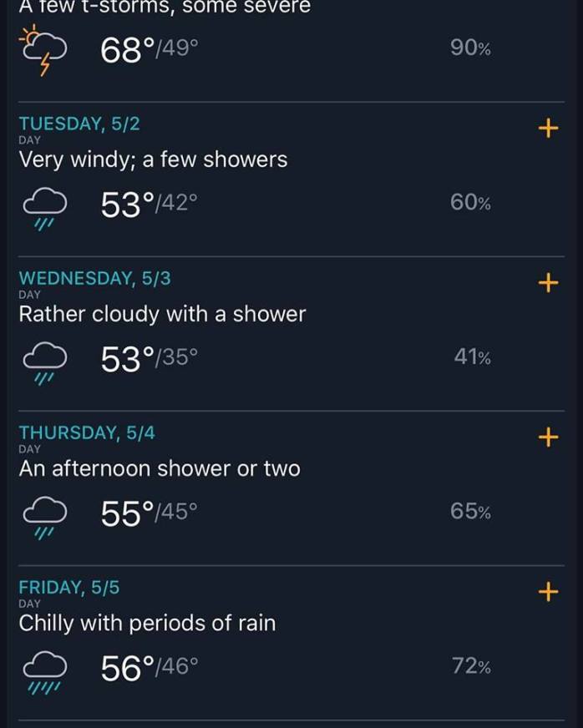Viewport: 583px width, 728px height.
Task: Click Friday's heavy rain cloud icon
Action: tap(43, 670)
